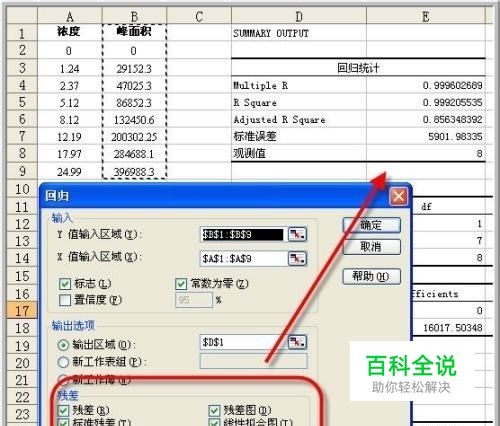Screen dimensions: 500x426
Task: Click the new worksheet name field
Action: [253, 361]
